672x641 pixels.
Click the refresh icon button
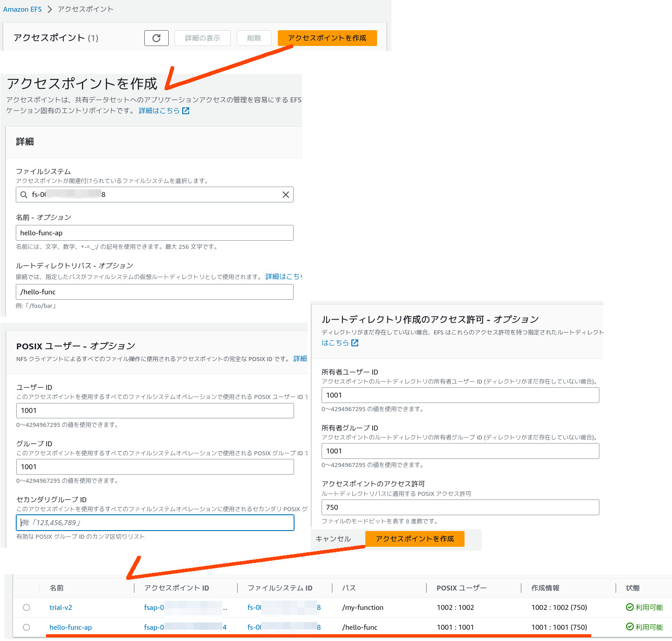click(156, 38)
